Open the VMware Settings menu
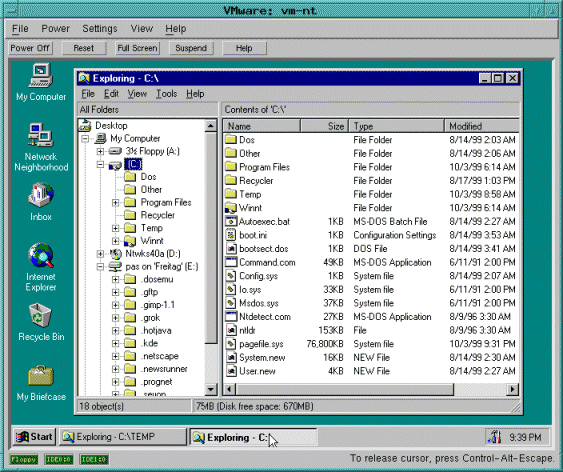This screenshot has height=472, width=563. pos(100,28)
